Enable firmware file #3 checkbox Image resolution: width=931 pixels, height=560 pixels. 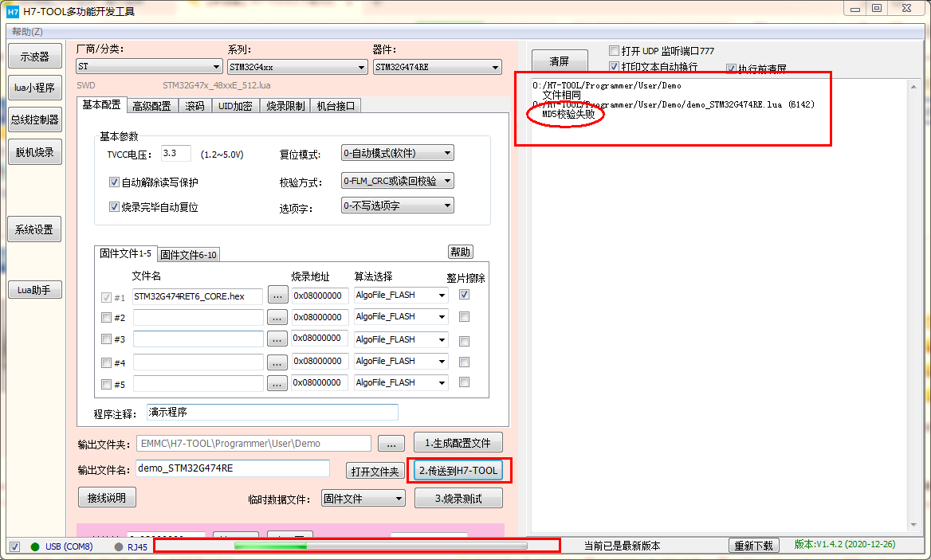tap(106, 339)
